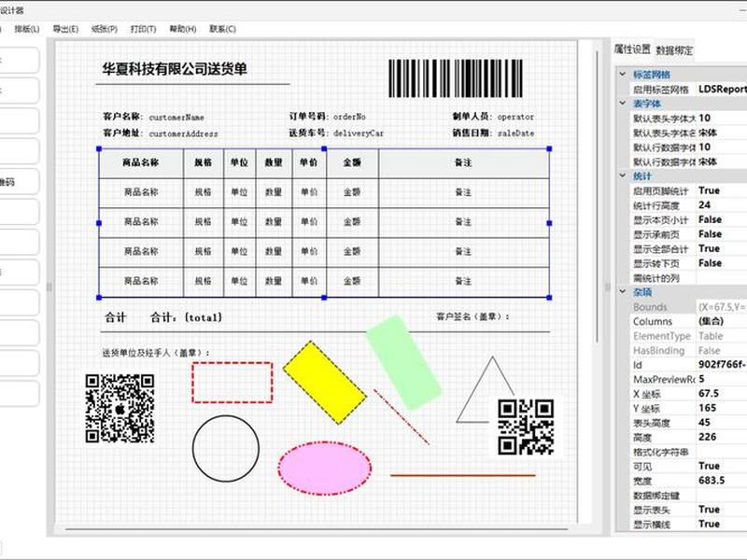Click the canvas horizontal scrollbar
The height and width of the screenshot is (560, 747).
coord(317,528)
